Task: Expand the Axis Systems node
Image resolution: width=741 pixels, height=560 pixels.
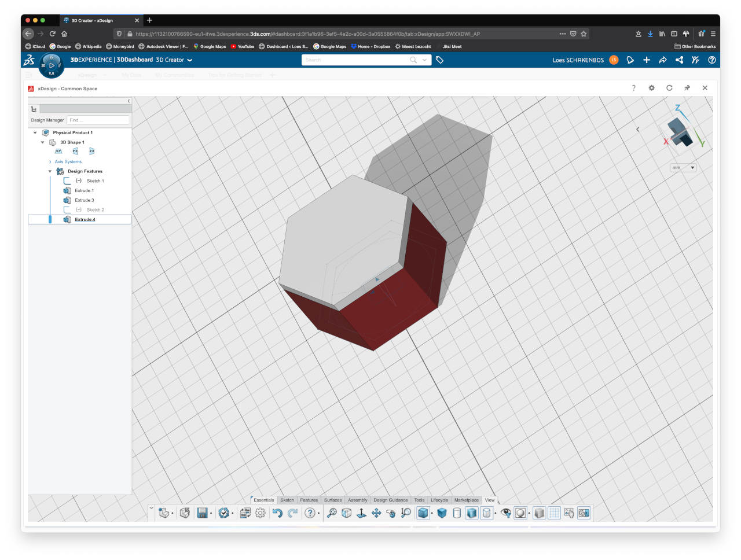Action: coord(50,162)
